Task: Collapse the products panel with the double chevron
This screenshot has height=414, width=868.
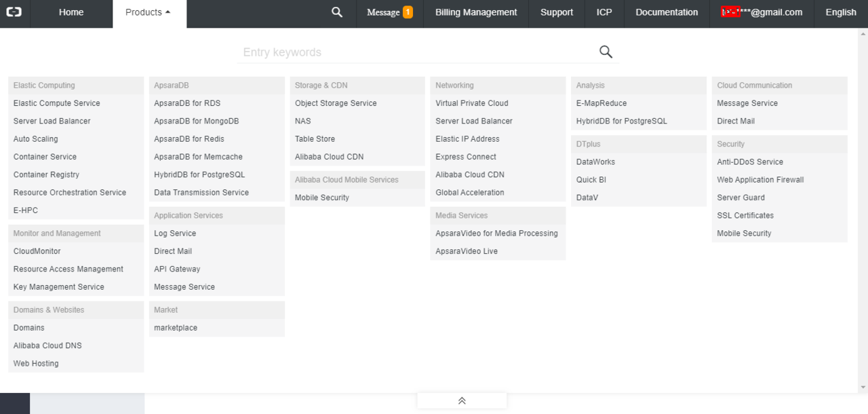Action: (x=462, y=401)
